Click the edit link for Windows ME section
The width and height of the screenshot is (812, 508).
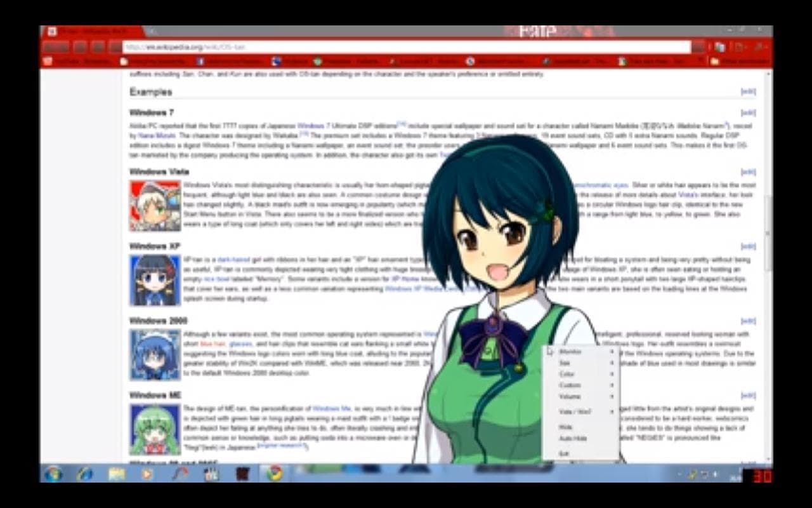point(748,396)
